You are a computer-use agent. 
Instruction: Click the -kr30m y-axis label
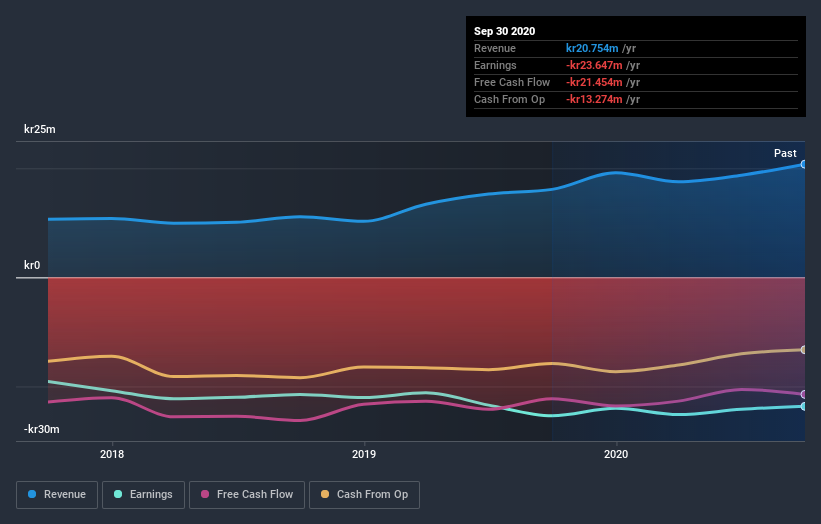42,429
